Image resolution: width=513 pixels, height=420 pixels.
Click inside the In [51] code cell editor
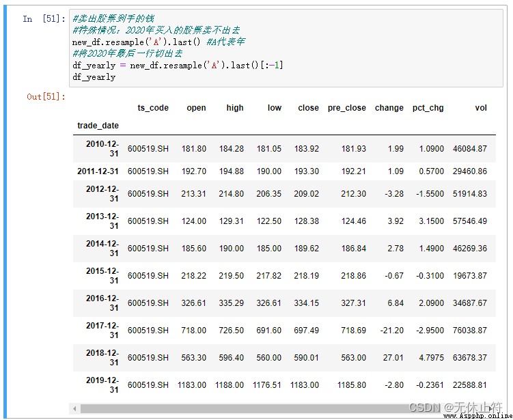[286, 48]
